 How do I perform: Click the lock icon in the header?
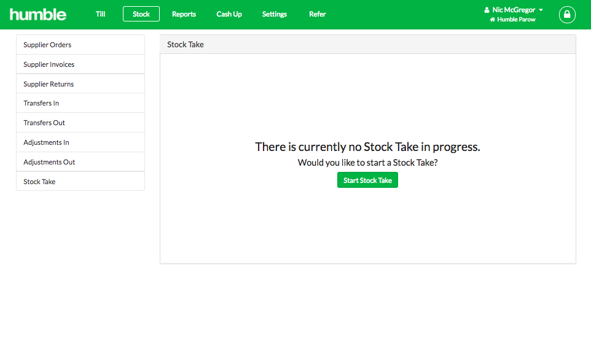pos(567,15)
